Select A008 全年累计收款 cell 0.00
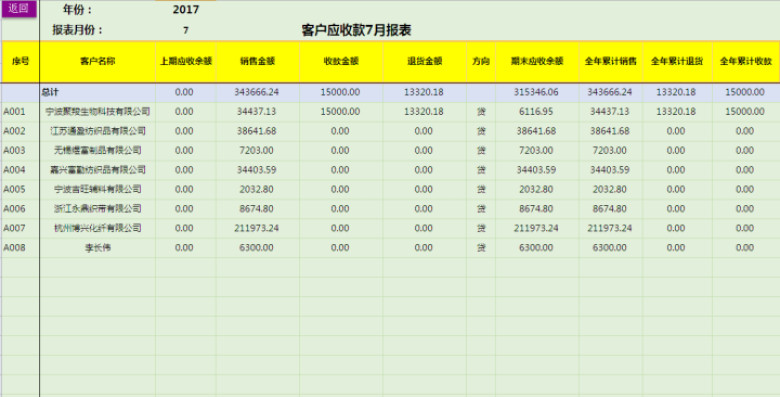 click(x=746, y=248)
